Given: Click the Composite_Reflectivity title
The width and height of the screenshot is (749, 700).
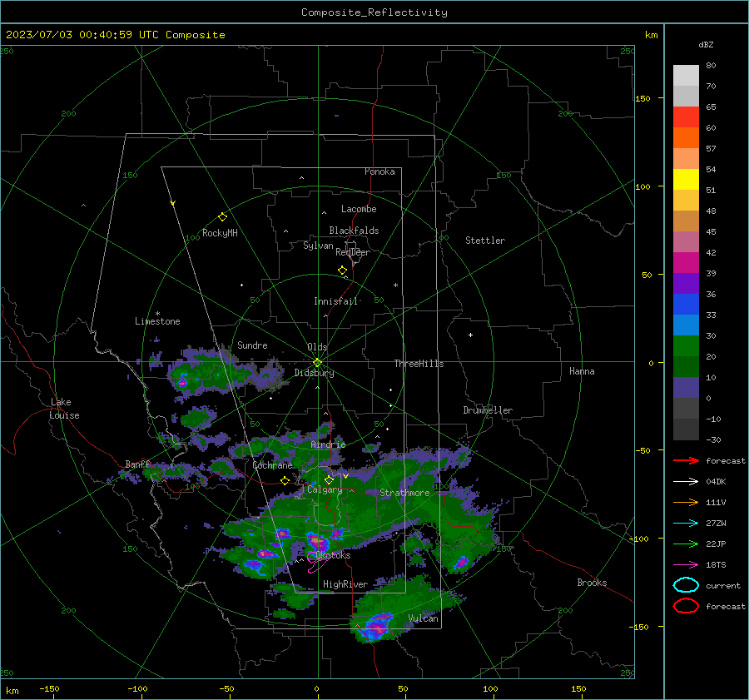Looking at the screenshot, I should [x=374, y=12].
